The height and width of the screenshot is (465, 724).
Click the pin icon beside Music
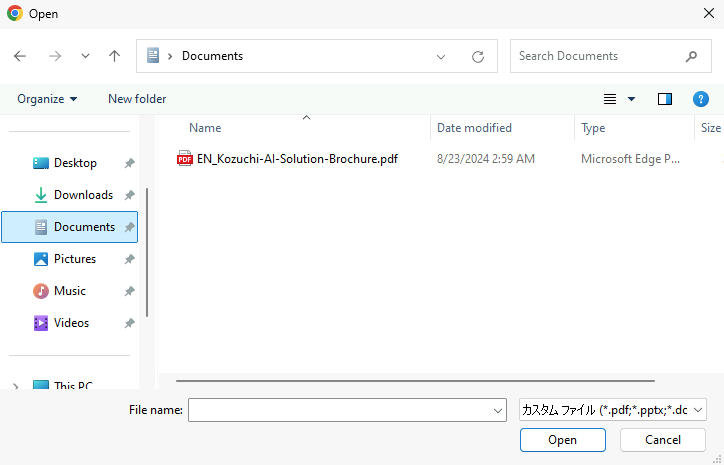130,291
